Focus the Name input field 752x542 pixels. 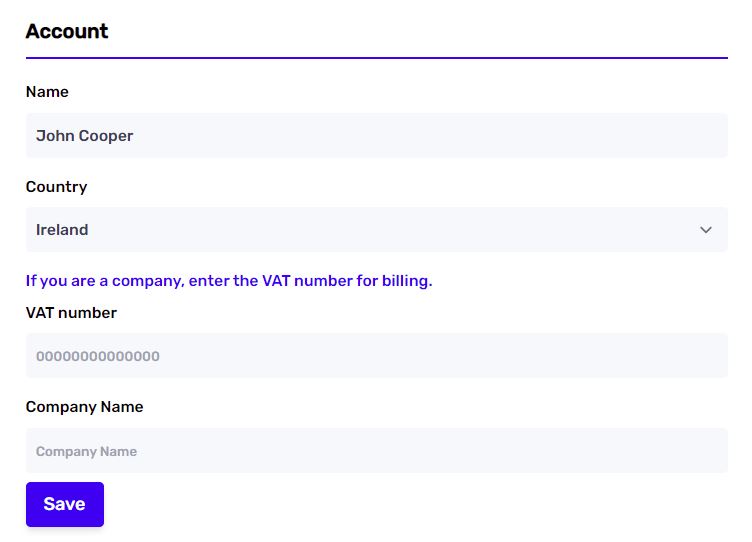pyautogui.click(x=376, y=135)
